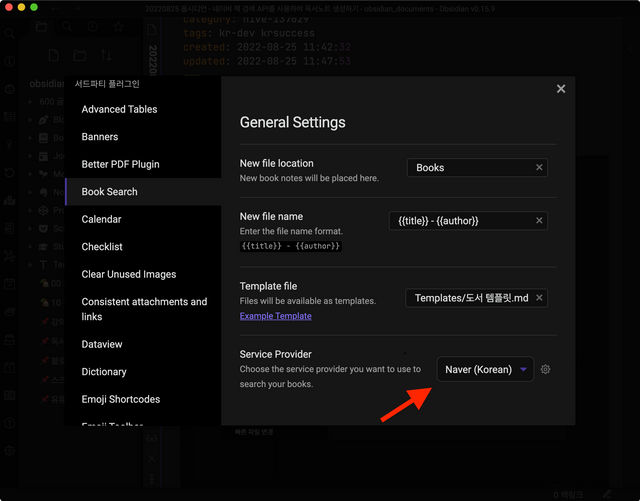
Task: Click the smiley emoji icon in left ribbon
Action: click(9, 89)
